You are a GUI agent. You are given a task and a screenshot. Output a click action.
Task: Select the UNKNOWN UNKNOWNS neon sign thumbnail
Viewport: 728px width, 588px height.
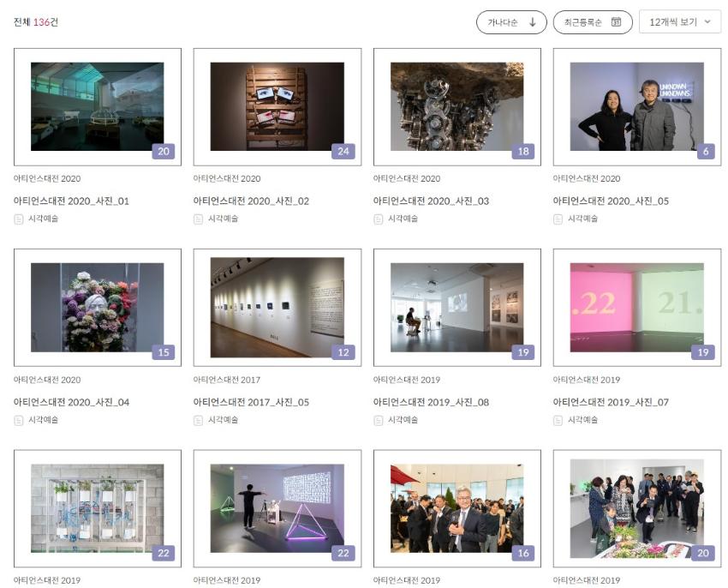(636, 106)
